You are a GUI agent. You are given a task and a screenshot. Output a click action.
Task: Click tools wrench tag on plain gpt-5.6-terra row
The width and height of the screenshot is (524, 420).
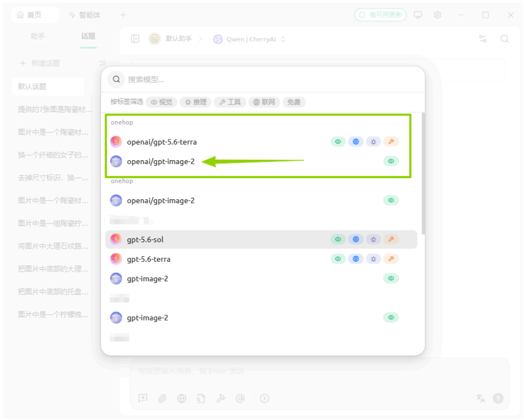click(391, 259)
